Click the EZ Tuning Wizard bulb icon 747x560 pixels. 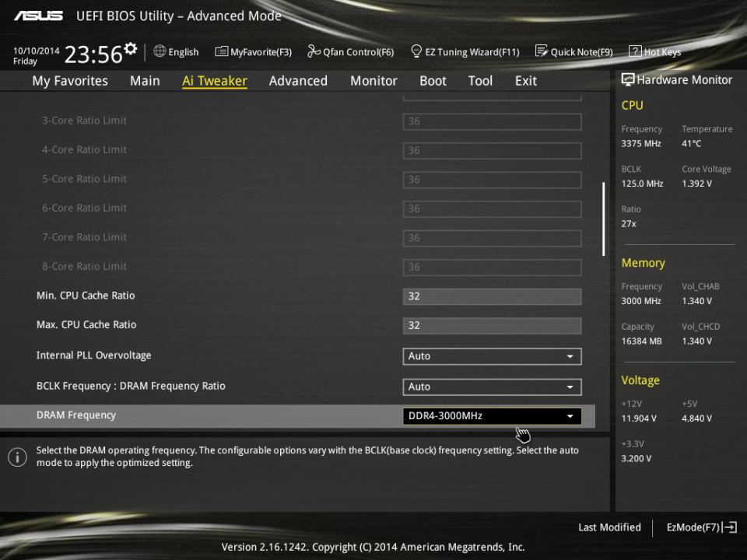point(416,51)
